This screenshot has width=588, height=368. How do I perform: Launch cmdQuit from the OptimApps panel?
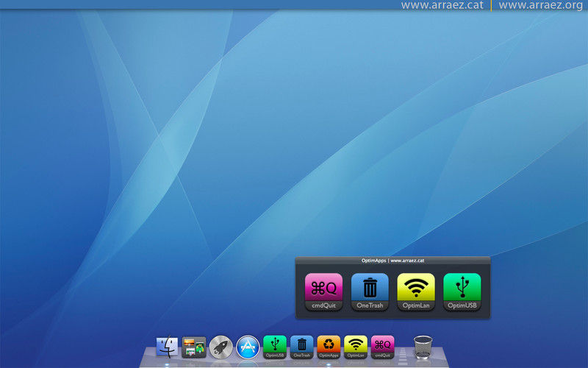[323, 291]
